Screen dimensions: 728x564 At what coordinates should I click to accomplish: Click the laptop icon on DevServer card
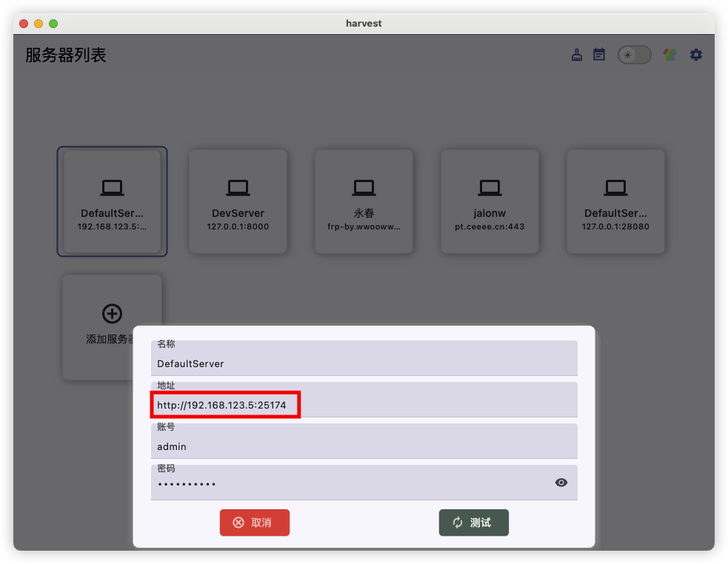click(238, 187)
